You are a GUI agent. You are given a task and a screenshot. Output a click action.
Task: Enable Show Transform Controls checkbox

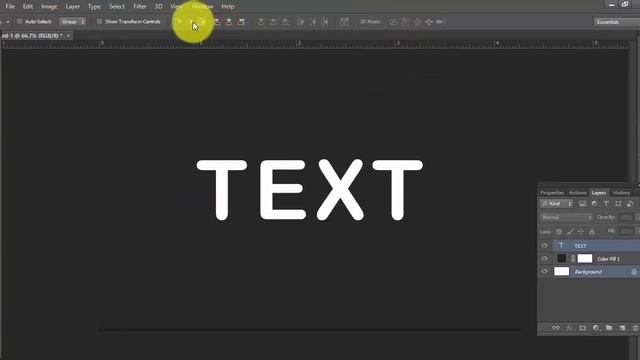[99, 22]
